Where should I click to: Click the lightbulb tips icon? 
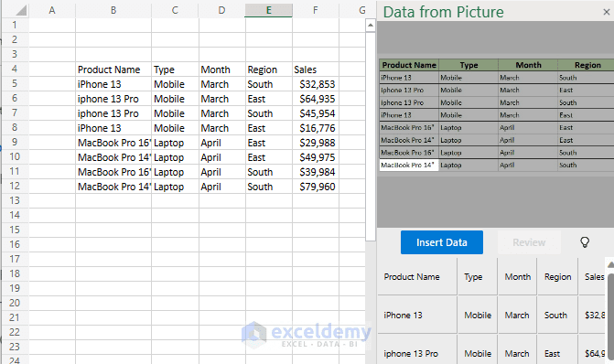[x=585, y=242]
